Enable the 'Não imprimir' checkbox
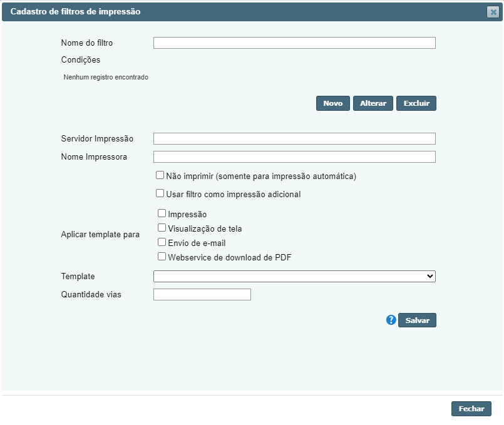 point(160,176)
